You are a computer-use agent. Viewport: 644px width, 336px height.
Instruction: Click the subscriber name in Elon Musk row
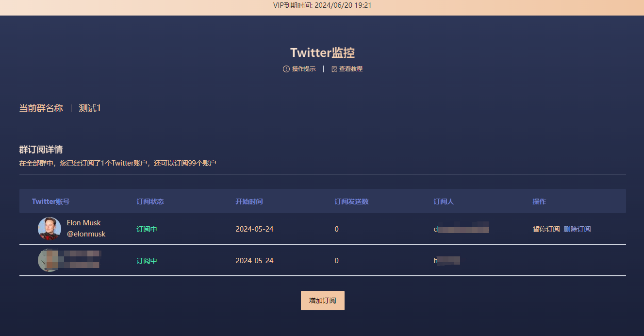click(462, 229)
